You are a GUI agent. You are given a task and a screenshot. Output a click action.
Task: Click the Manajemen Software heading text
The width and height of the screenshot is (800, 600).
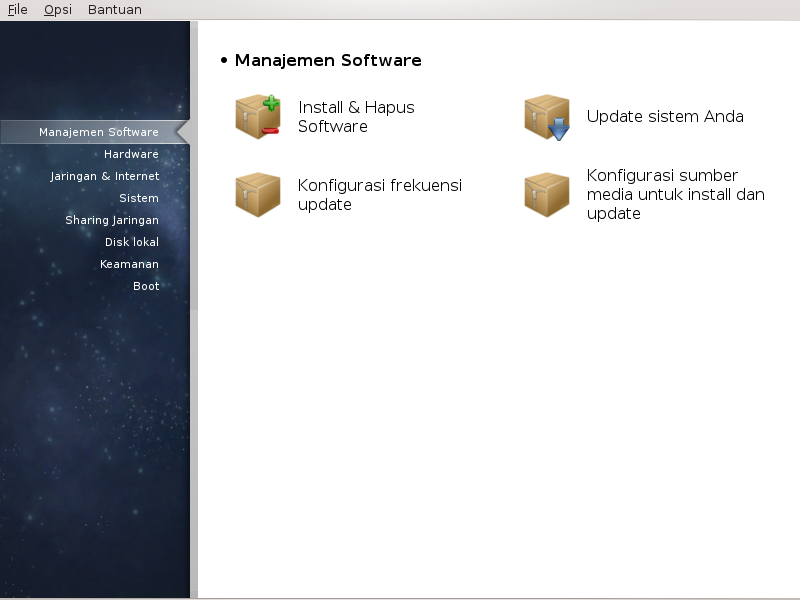[328, 60]
